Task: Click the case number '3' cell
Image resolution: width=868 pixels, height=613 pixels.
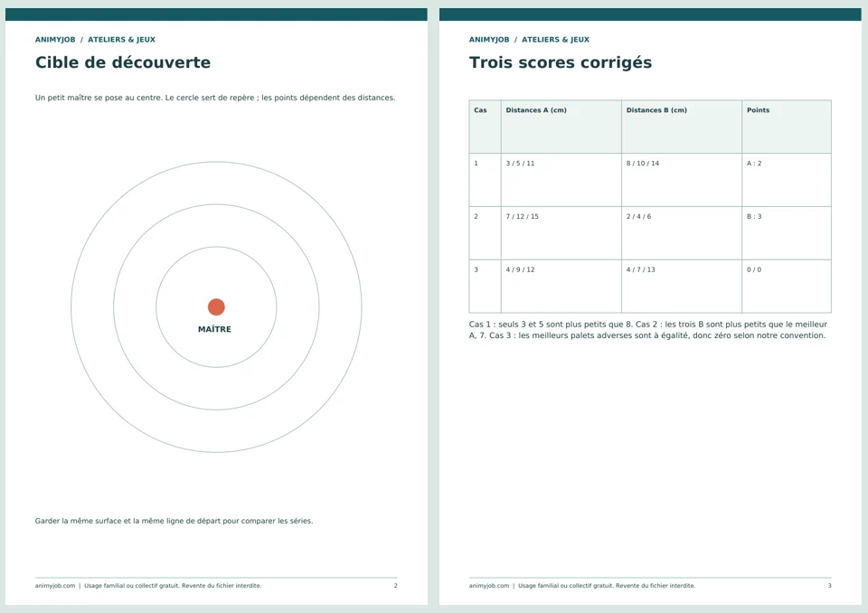Action: [x=485, y=287]
